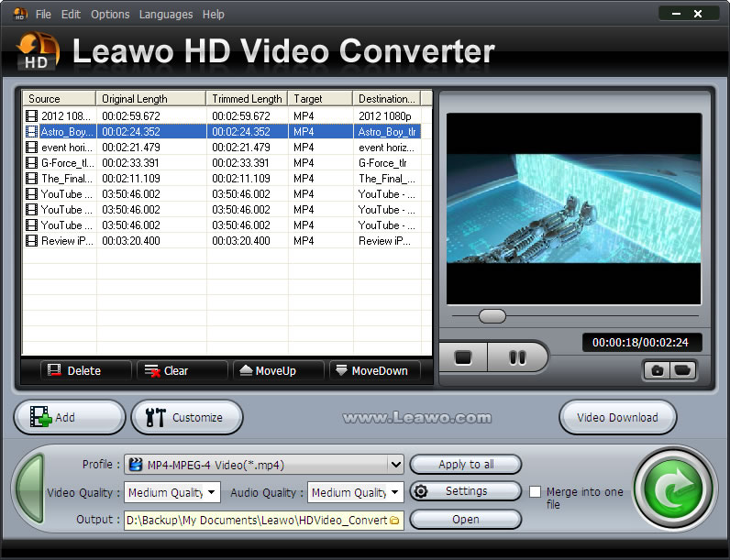730x560 pixels.
Task: Open the Audio Quality dropdown
Action: 395,492
